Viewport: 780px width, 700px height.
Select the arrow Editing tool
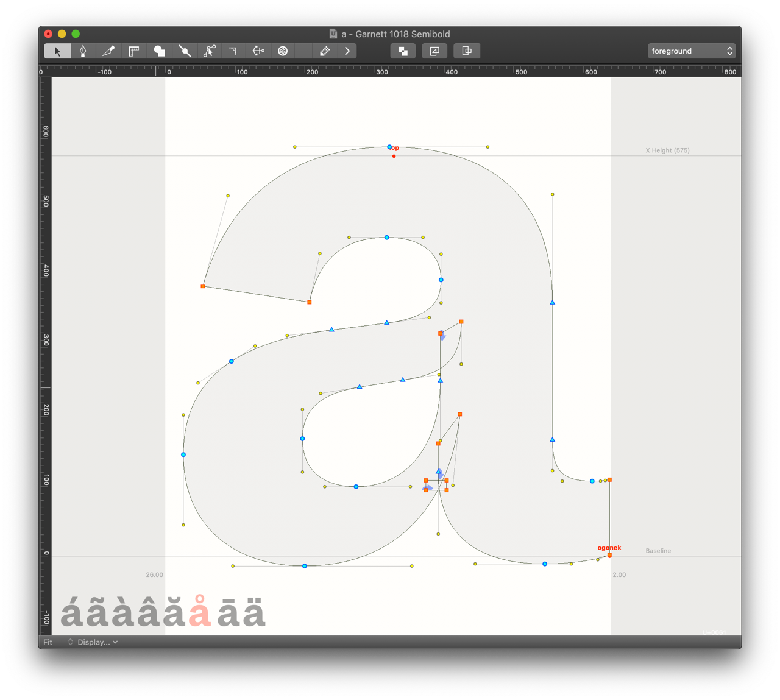point(57,51)
